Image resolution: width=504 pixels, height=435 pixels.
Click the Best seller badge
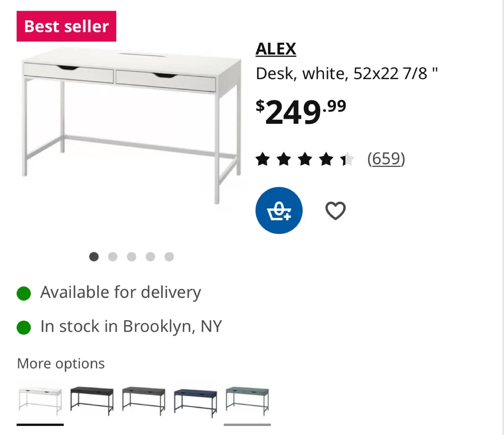point(66,26)
